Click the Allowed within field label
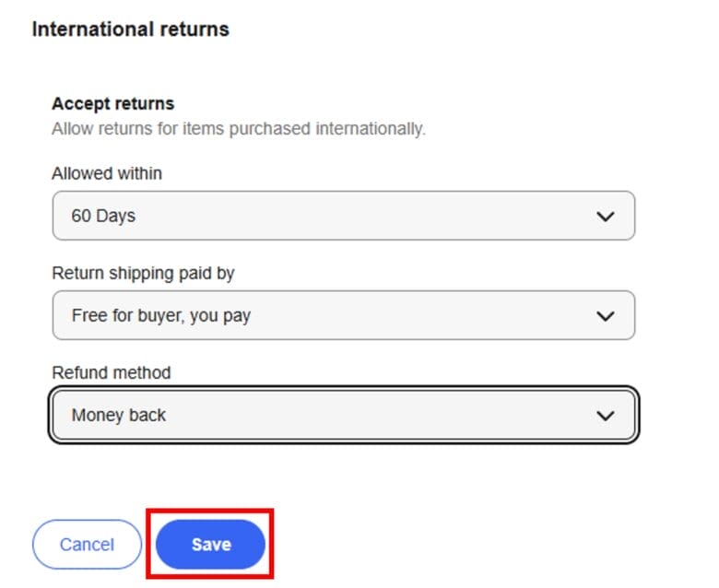The image size is (719, 588). (x=107, y=173)
